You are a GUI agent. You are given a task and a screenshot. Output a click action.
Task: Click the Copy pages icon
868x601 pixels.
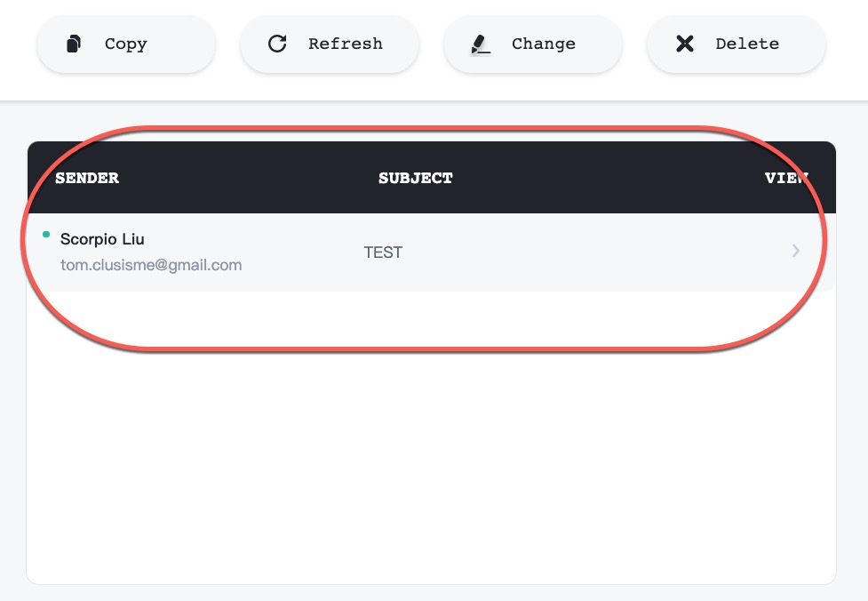coord(75,44)
